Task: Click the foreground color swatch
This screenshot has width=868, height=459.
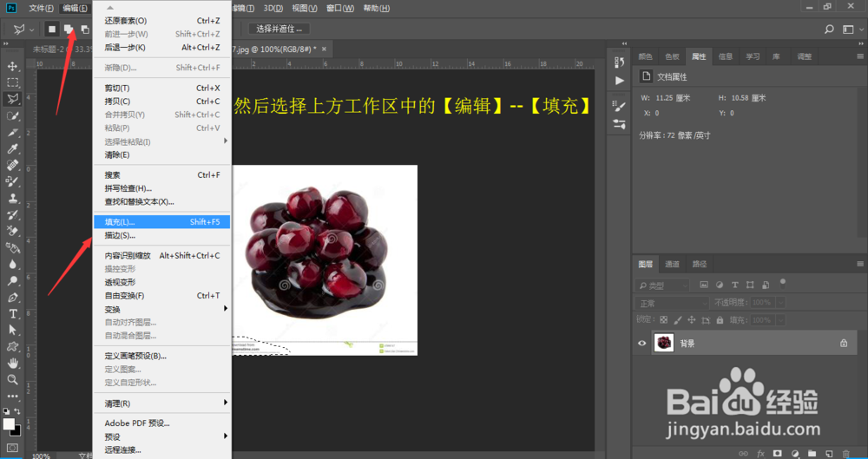Action: coord(9,423)
